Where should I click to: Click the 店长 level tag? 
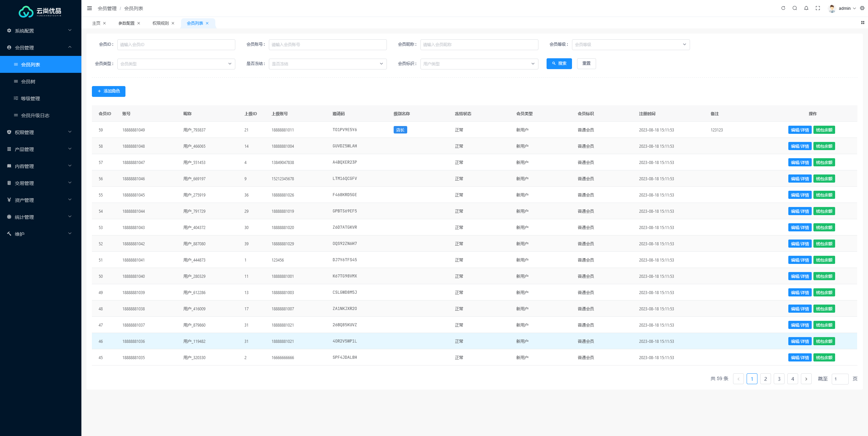400,130
